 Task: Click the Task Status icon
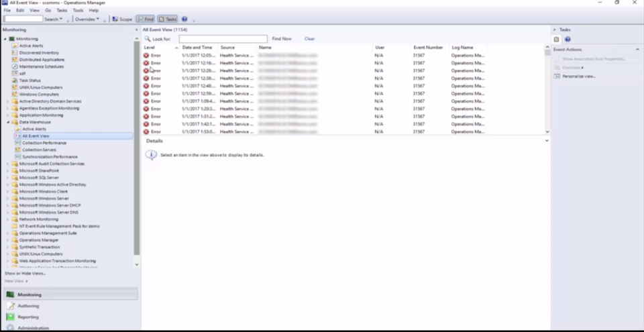click(15, 80)
